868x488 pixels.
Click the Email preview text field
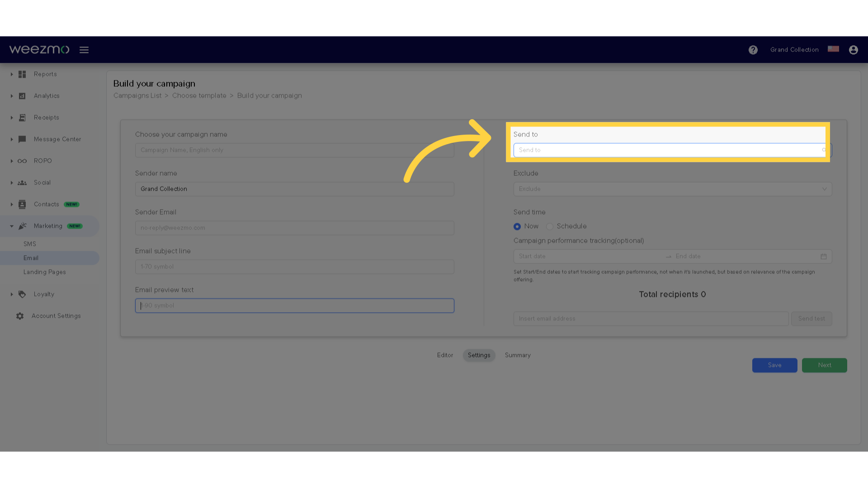294,305
